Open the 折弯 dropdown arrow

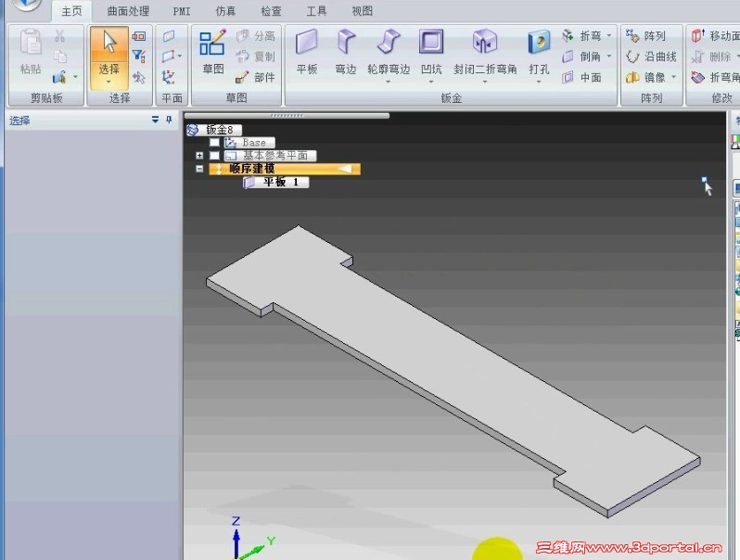609,36
